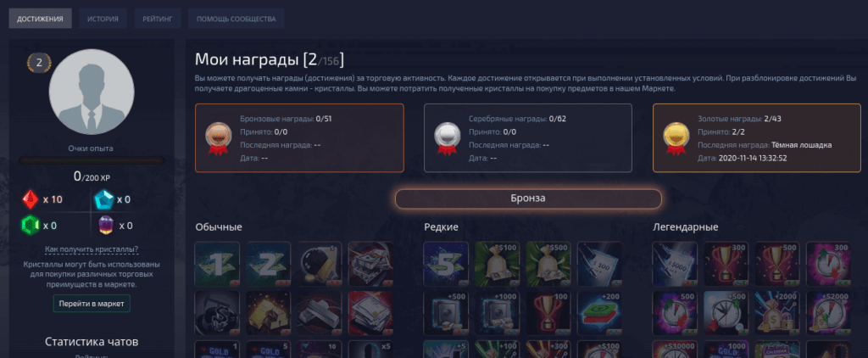Viewport: 868px width, 358px height.
Task: Open the $100 money bag achievement
Action: pyautogui.click(x=497, y=265)
